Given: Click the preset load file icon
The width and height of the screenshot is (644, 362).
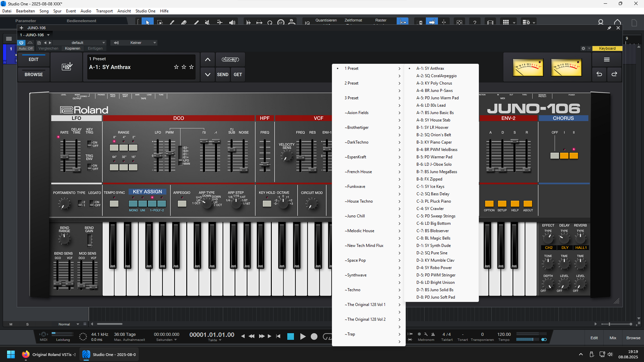Looking at the screenshot, I should click(39, 43).
